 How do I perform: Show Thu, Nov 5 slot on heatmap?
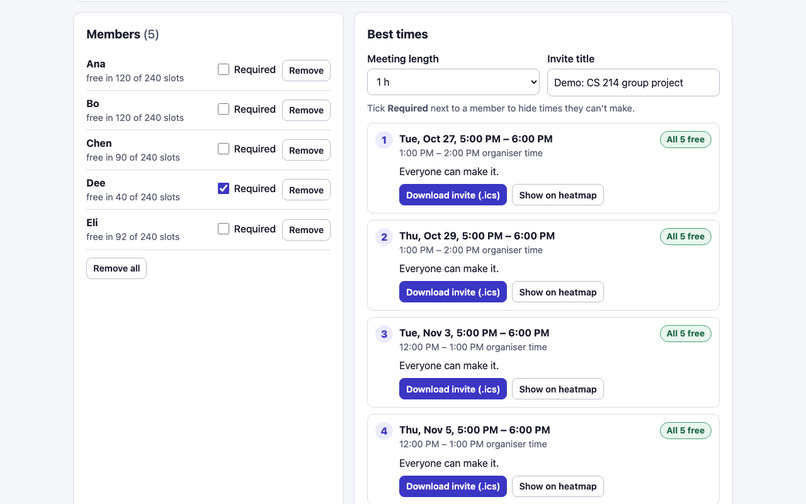click(558, 486)
